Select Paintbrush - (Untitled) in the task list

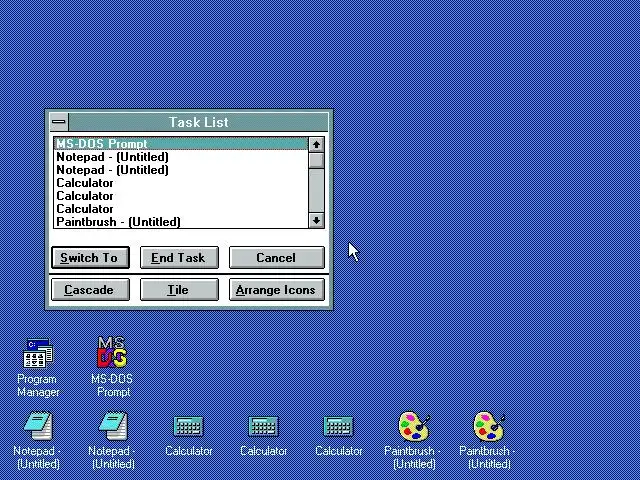tap(181, 222)
